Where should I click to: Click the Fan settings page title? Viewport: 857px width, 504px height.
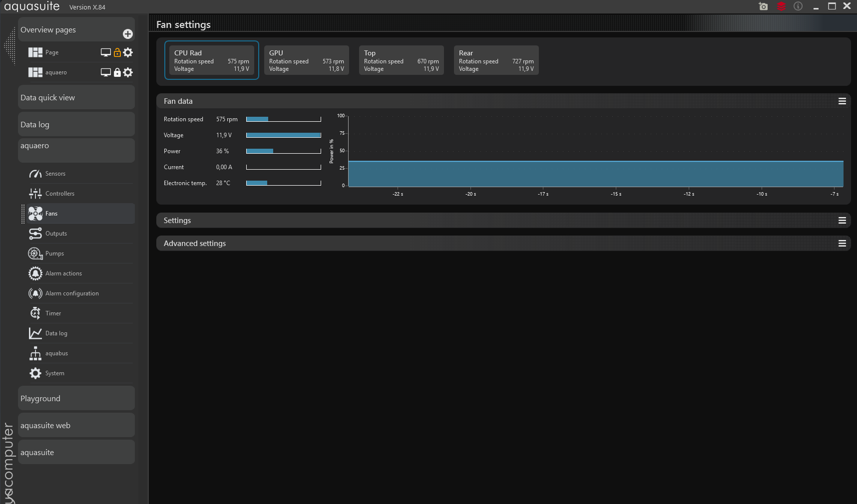click(x=183, y=25)
